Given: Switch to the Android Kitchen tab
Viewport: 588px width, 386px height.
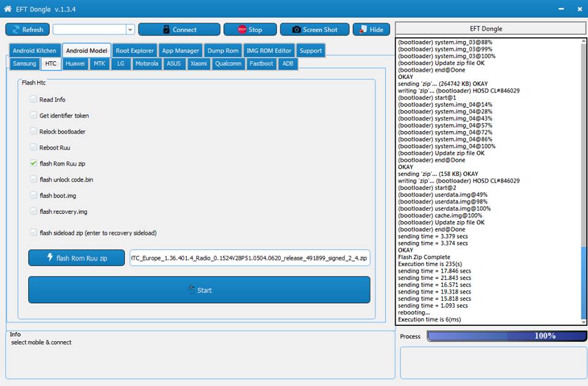Looking at the screenshot, I should (x=34, y=51).
